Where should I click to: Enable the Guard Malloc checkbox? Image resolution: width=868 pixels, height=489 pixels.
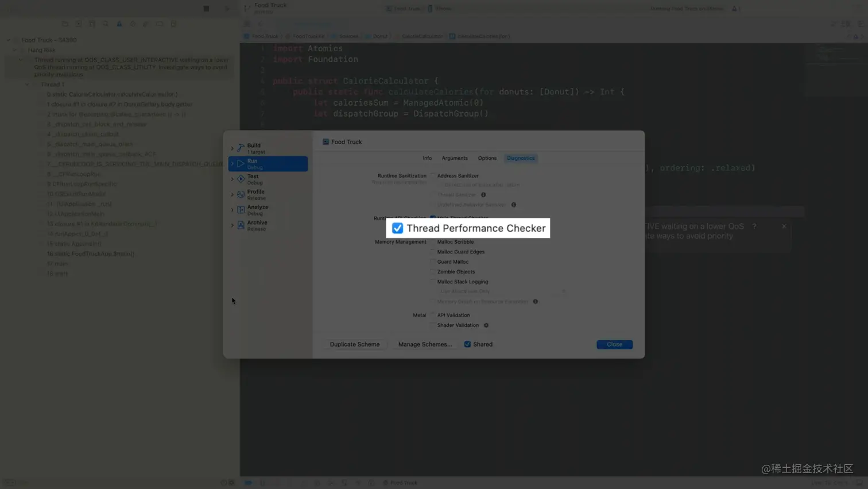tap(433, 261)
